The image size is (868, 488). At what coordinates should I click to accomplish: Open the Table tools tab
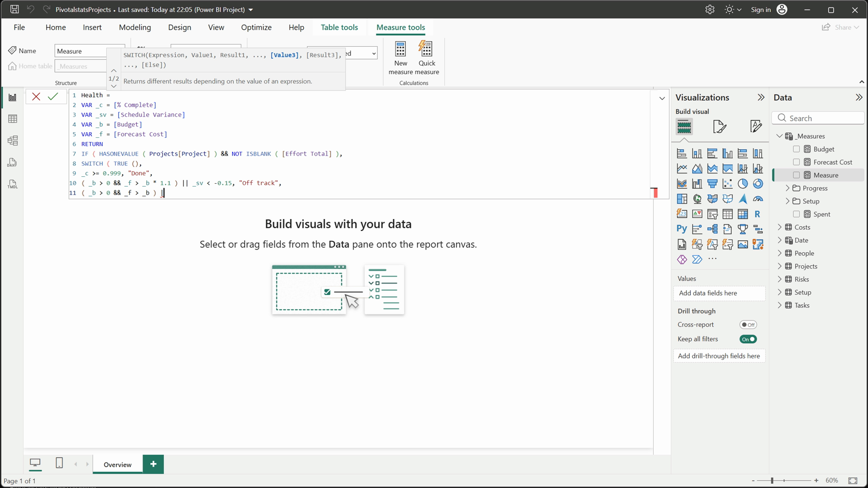click(x=339, y=27)
